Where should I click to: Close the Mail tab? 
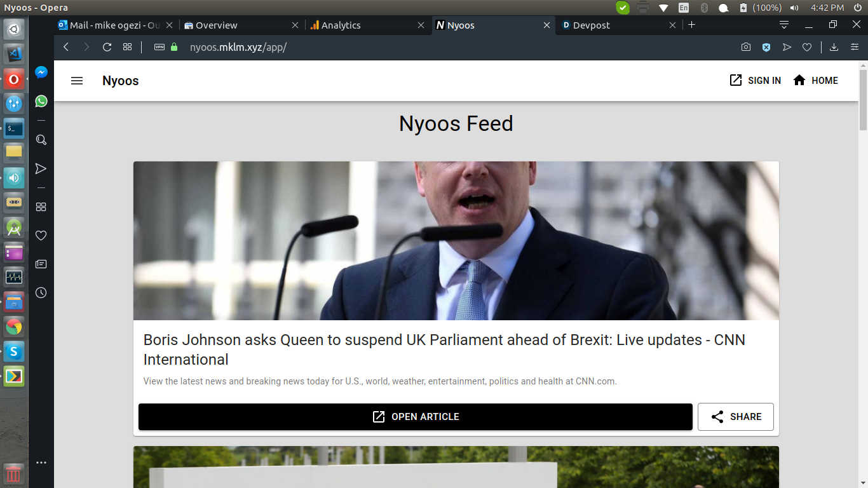170,25
